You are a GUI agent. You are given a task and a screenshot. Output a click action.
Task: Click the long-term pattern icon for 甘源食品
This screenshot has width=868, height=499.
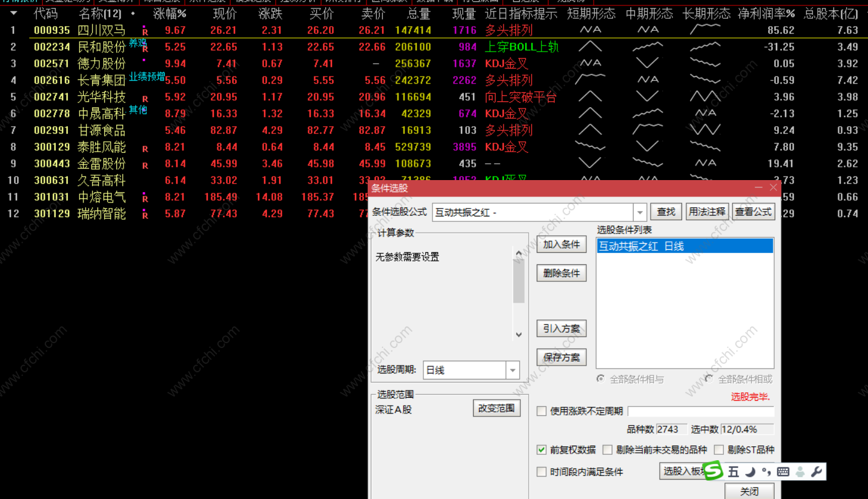(706, 130)
